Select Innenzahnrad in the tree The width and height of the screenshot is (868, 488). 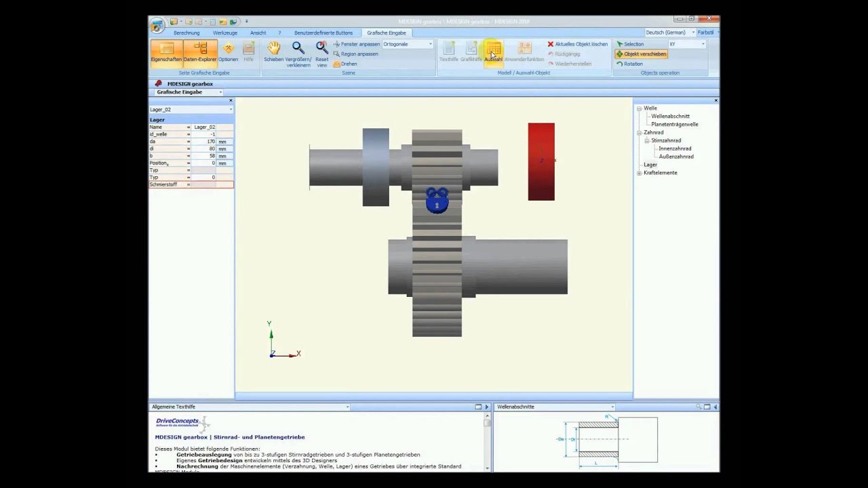click(675, 148)
